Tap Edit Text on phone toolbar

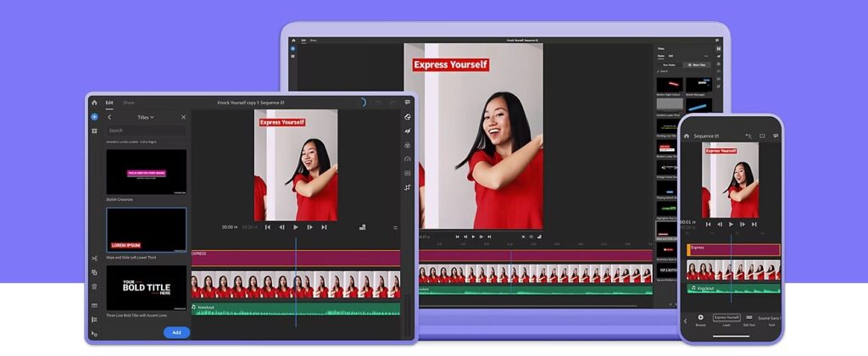pyautogui.click(x=749, y=320)
